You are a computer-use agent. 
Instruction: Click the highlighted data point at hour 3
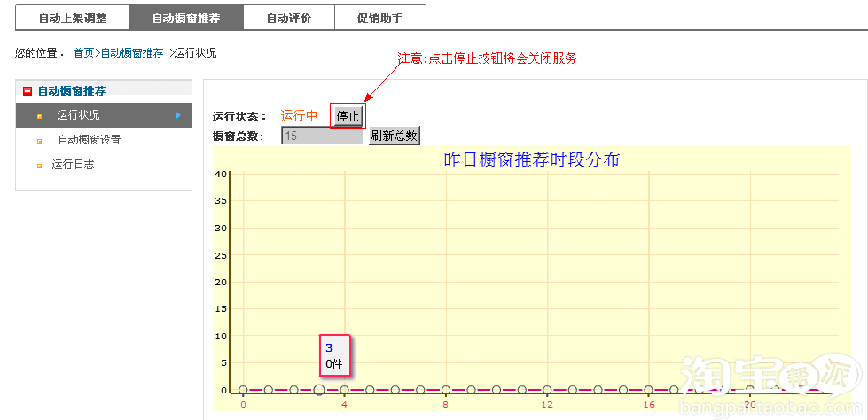319,390
